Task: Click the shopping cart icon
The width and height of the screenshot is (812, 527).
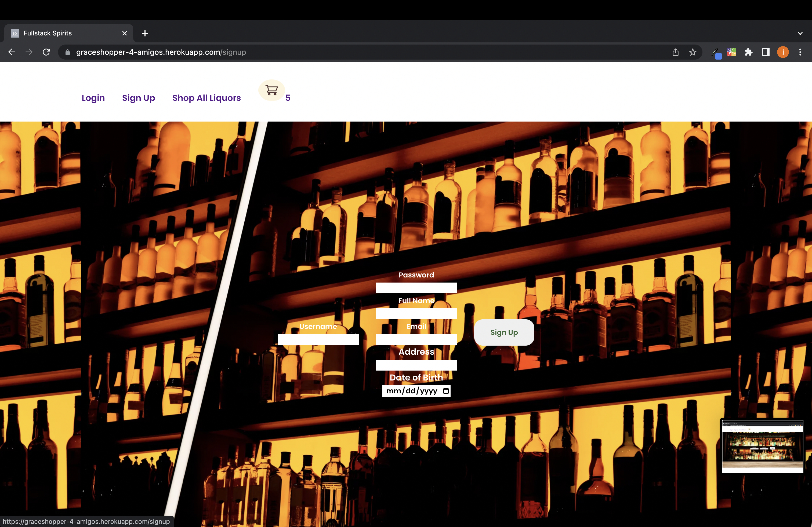Action: pos(271,90)
